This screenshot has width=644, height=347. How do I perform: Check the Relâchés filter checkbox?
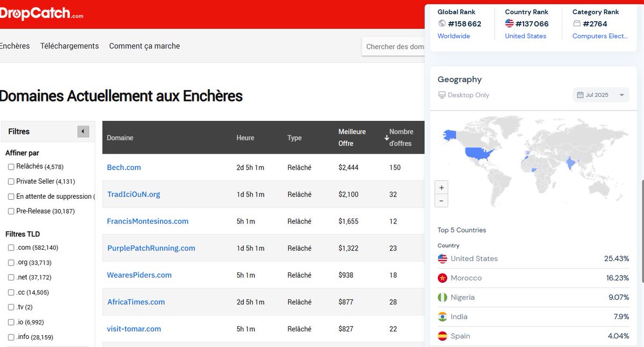coord(11,167)
